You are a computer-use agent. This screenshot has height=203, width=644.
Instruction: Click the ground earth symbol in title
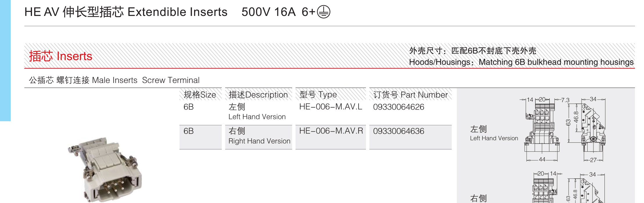323,12
